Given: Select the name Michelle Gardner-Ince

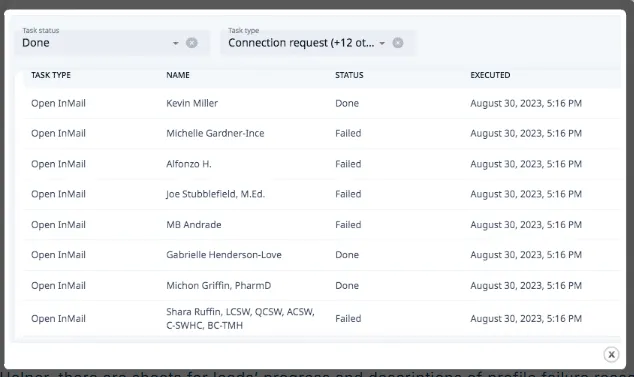Looking at the screenshot, I should (215, 133).
